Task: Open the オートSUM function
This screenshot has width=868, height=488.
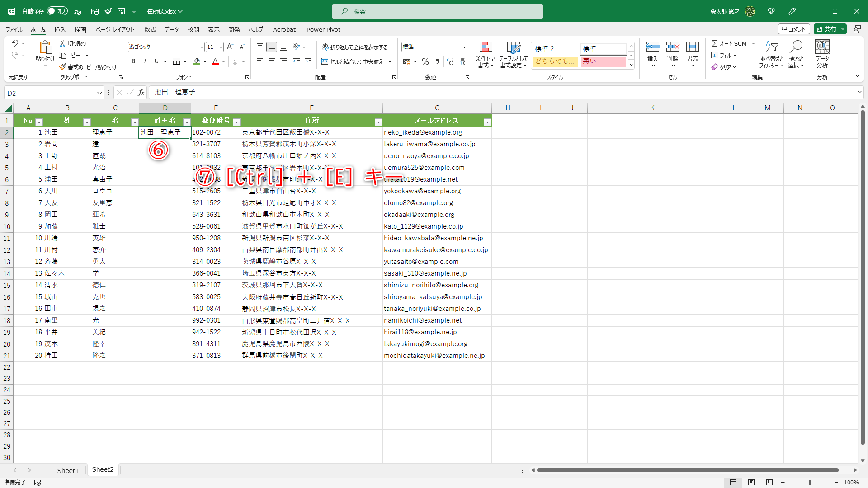Action: click(x=729, y=43)
